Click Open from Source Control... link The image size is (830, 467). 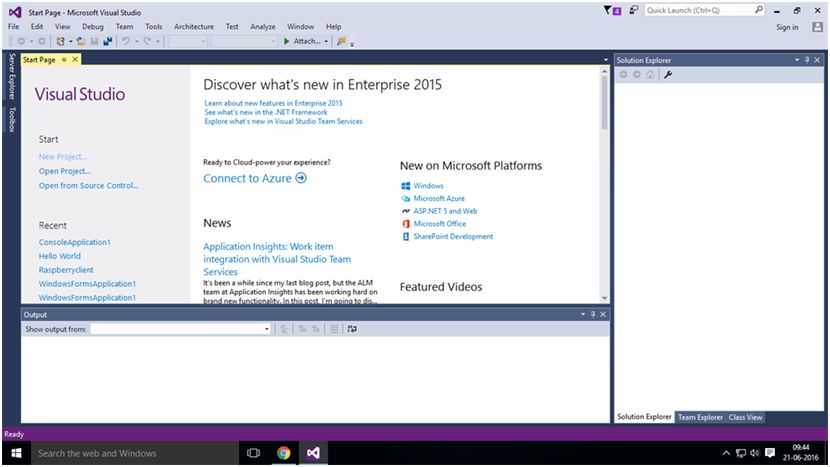[88, 185]
